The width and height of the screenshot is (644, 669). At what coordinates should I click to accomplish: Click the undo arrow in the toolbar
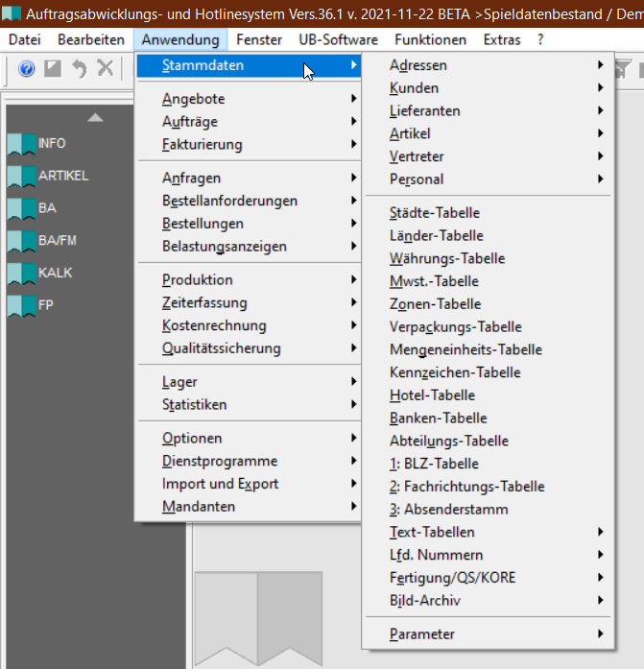point(80,68)
